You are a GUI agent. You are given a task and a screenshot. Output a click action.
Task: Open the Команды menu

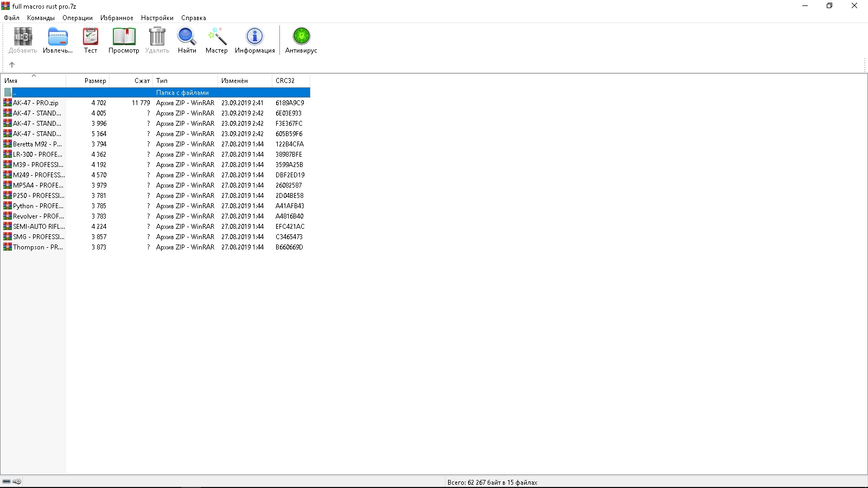click(41, 18)
